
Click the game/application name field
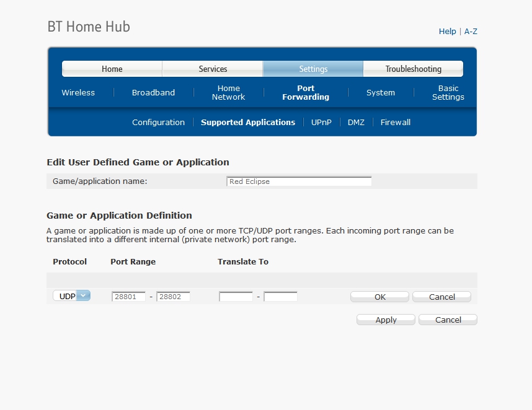pyautogui.click(x=299, y=181)
